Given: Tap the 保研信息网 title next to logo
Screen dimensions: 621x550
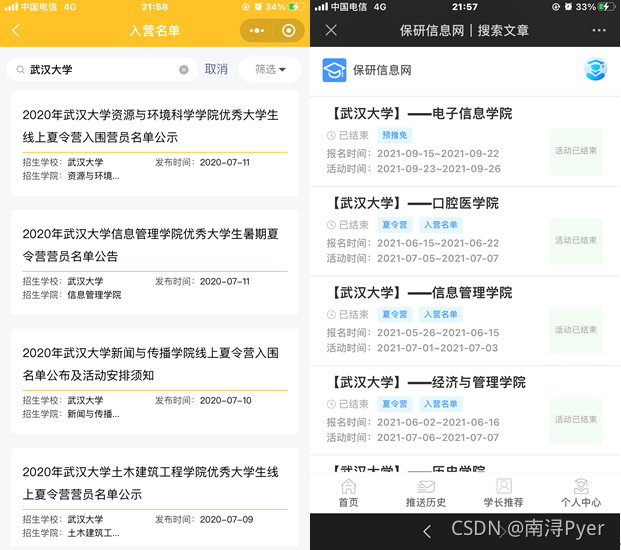Looking at the screenshot, I should coord(382,70).
